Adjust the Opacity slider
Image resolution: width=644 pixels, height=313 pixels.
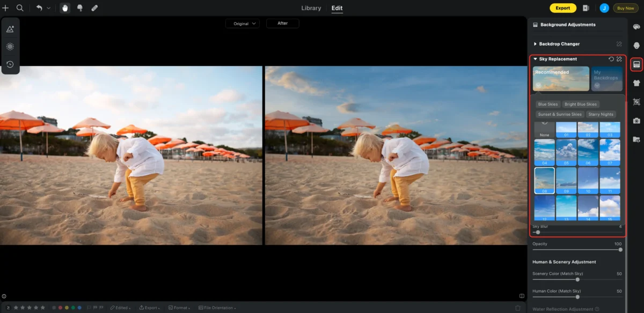click(577, 250)
